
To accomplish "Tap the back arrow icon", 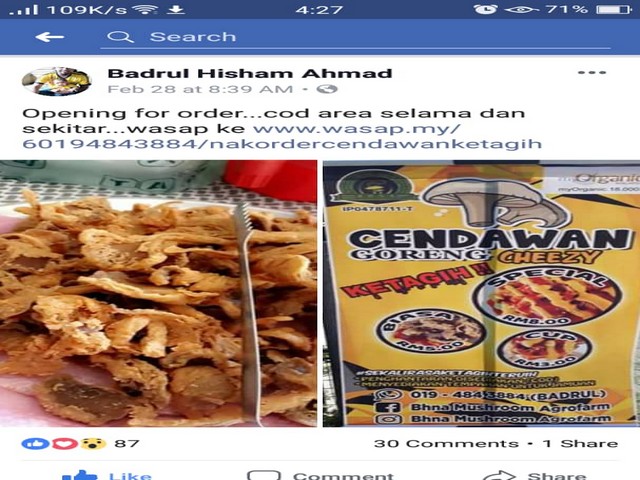I will [x=49, y=37].
